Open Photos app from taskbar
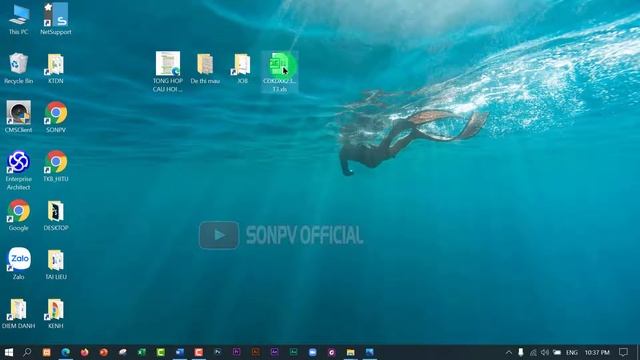 pos(369,352)
